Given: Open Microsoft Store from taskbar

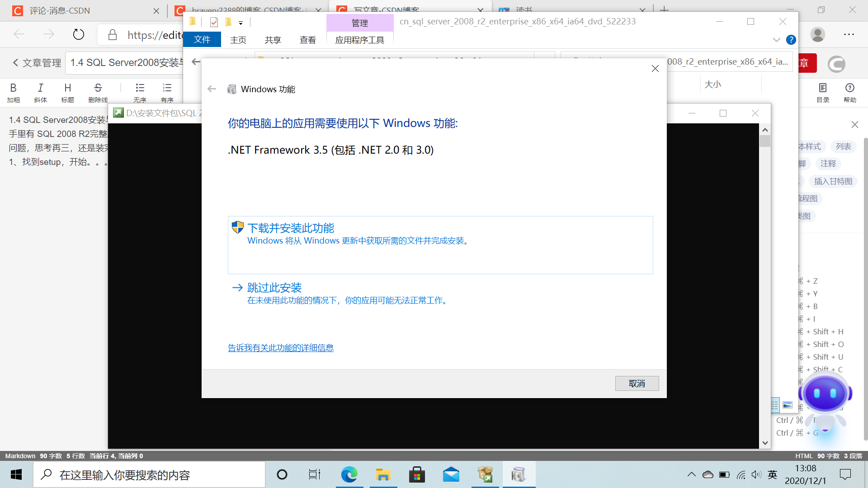Looking at the screenshot, I should pos(417,474).
